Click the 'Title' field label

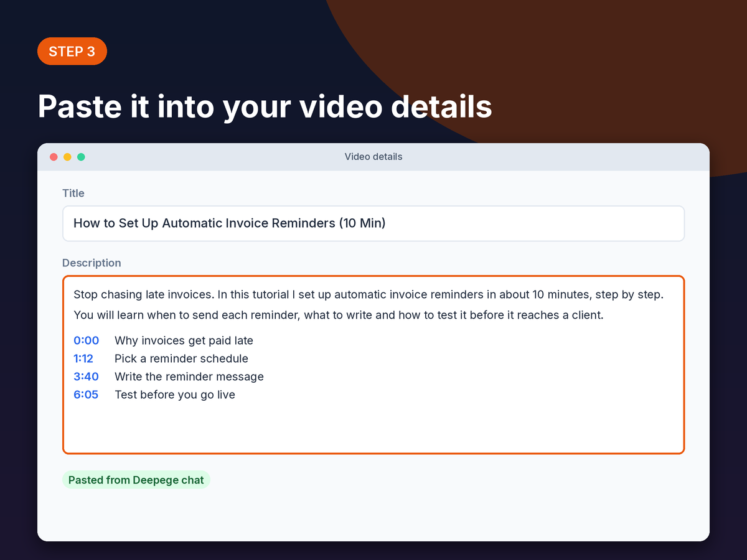pyautogui.click(x=73, y=193)
